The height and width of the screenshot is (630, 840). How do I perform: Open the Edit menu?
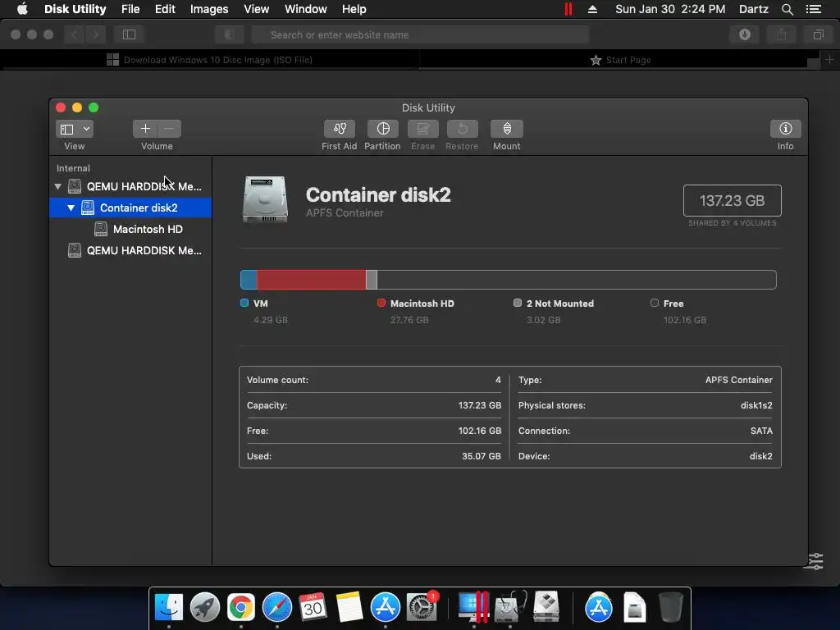point(165,9)
